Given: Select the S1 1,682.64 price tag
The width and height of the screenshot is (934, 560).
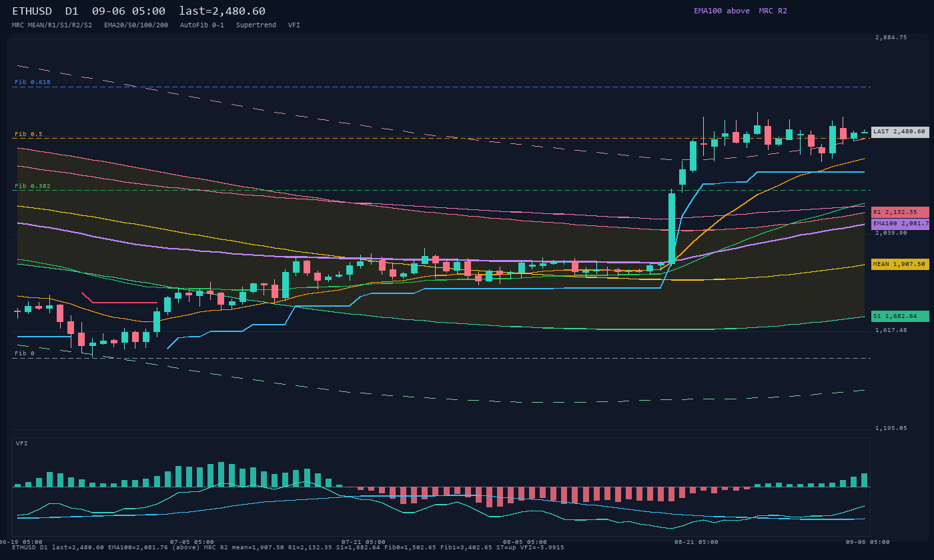Looking at the screenshot, I should click(900, 317).
